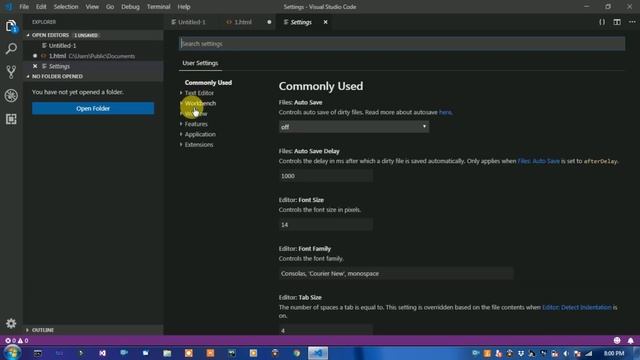
Task: Expand the Outline section
Action: pyautogui.click(x=93, y=330)
